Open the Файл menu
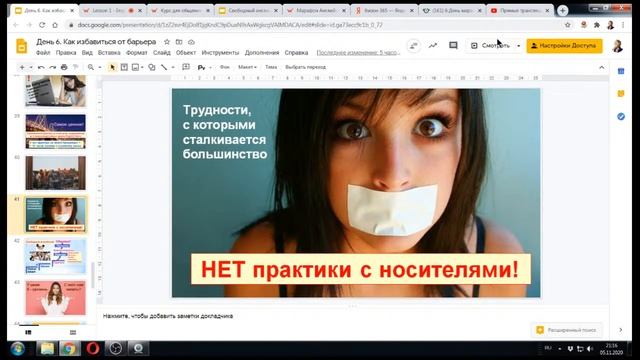The image size is (640, 360). point(43,53)
